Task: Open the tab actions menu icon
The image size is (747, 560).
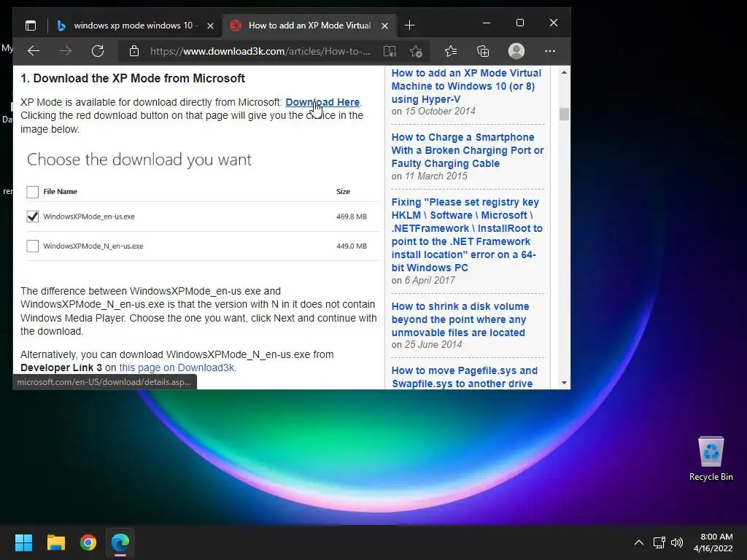Action: point(31,26)
